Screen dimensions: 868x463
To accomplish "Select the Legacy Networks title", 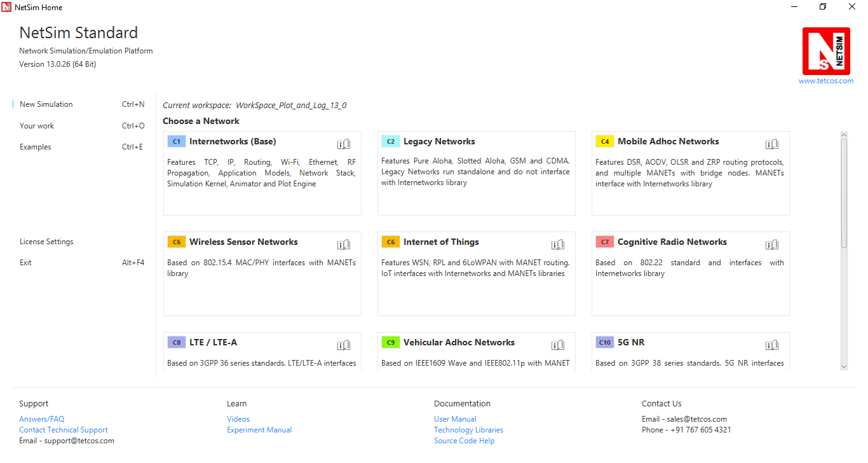I will pyautogui.click(x=439, y=142).
